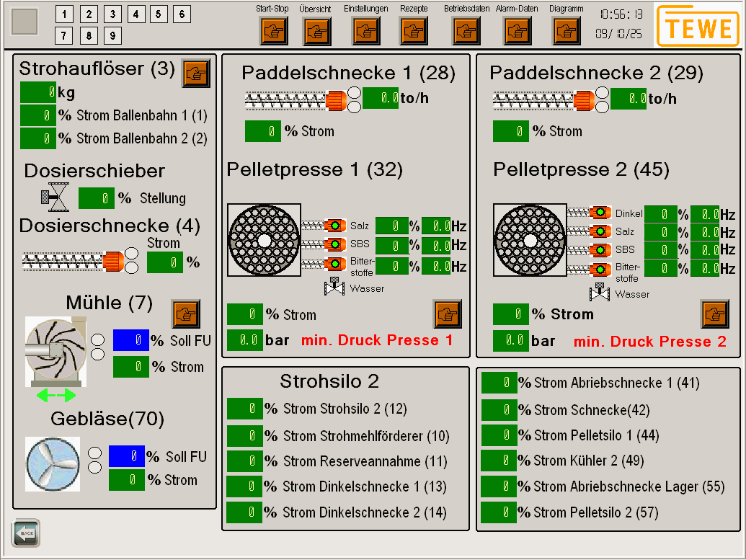Open Betriebsdaten via its hand icon
746x560 pixels.
point(466,31)
